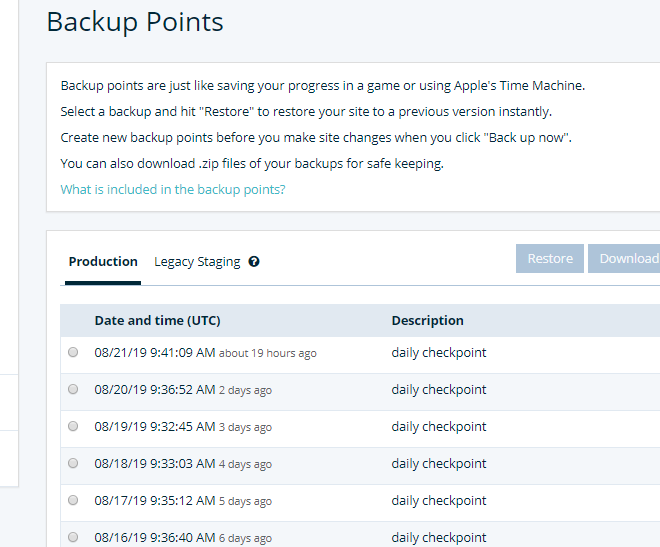The width and height of the screenshot is (660, 547).
Task: Click the 08/20/19 row's daily checkpoint description
Action: point(439,390)
